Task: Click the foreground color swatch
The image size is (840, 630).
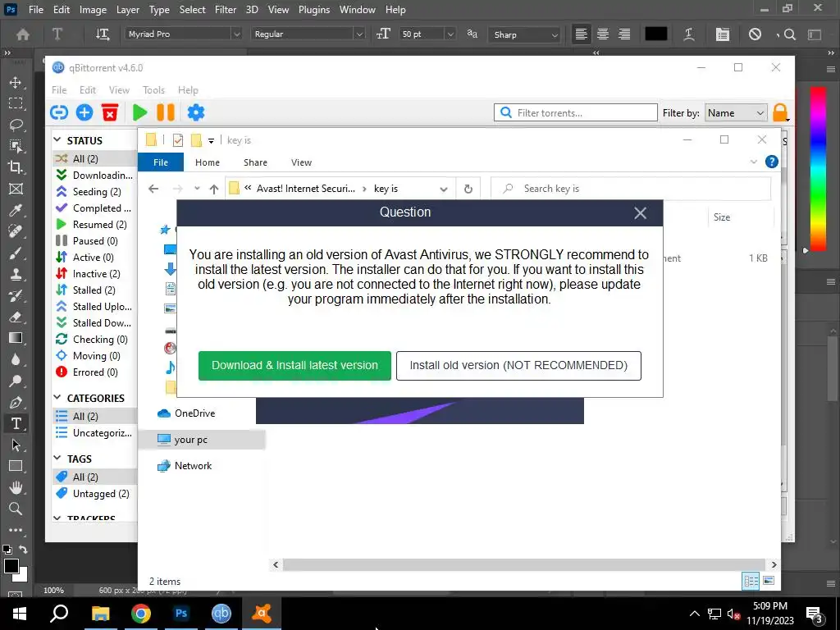Action: pos(11,566)
